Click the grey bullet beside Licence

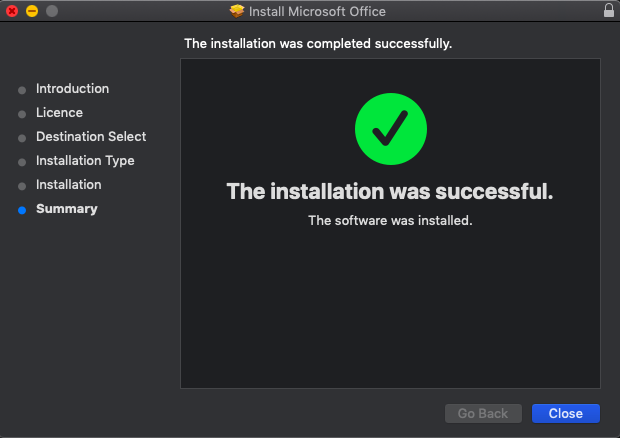pyautogui.click(x=22, y=114)
